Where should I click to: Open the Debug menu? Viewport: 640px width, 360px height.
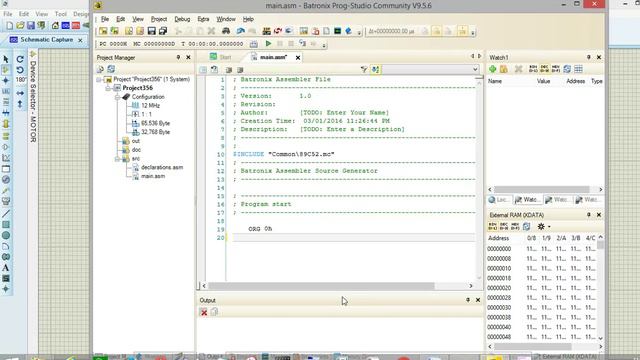click(182, 19)
